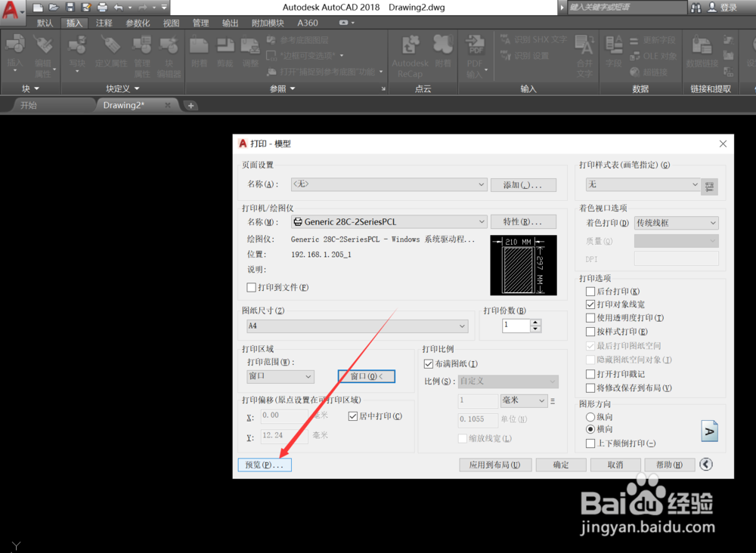
Task: Open the Output ribbon tab
Action: coord(230,23)
